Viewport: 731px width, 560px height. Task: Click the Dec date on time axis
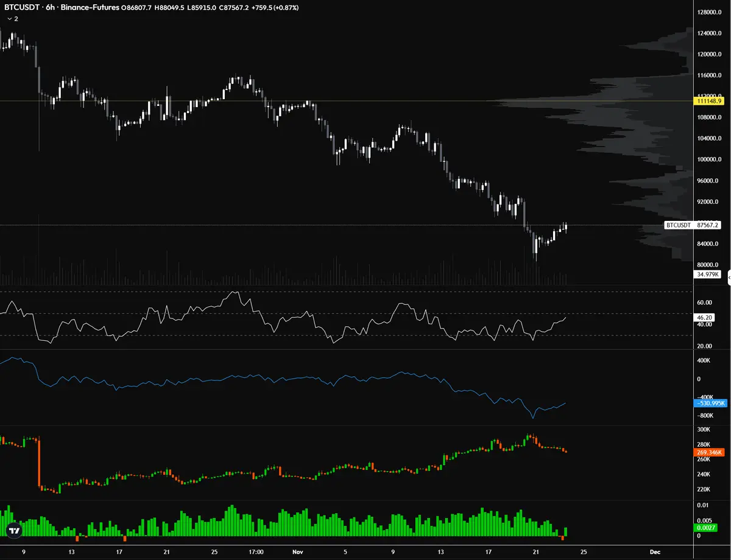655,552
